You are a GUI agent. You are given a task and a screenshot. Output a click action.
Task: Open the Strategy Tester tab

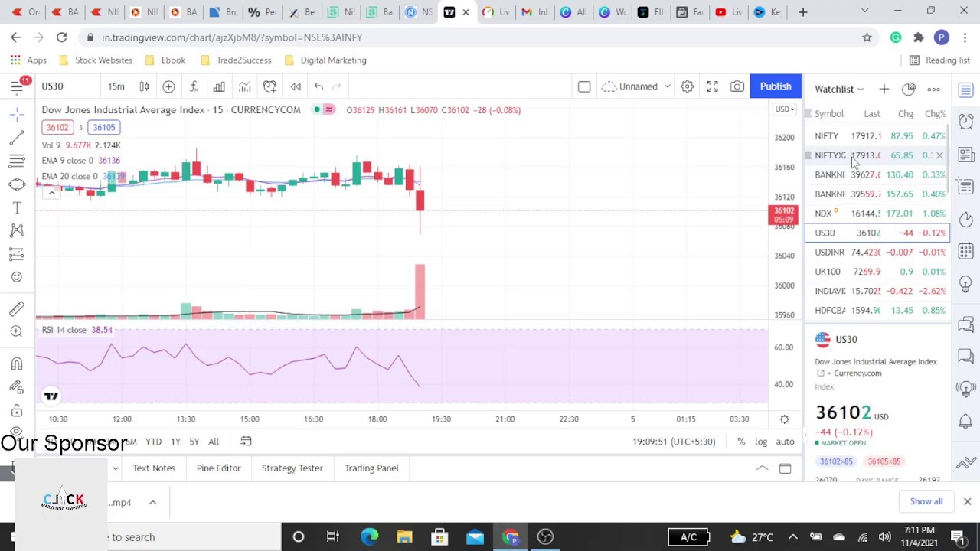[292, 468]
